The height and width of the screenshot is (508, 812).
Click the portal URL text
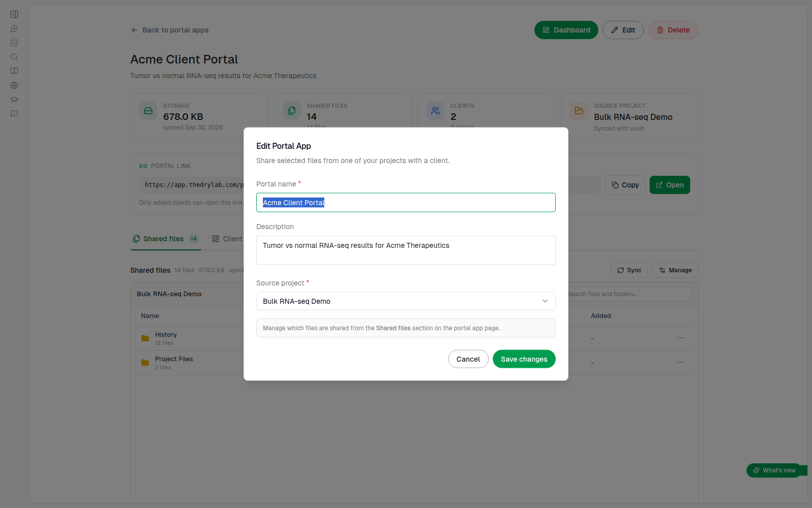(x=194, y=185)
